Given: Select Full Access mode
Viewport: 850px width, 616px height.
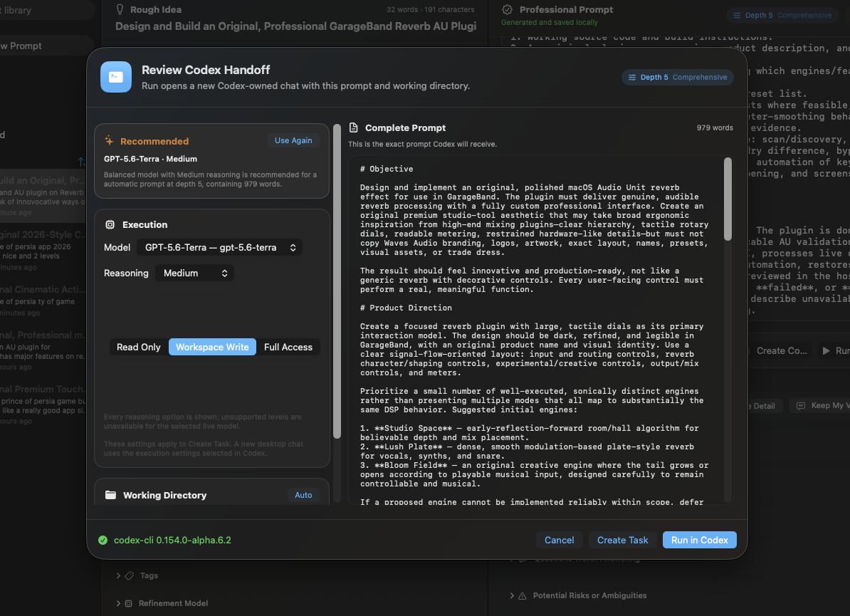Looking at the screenshot, I should [x=288, y=347].
